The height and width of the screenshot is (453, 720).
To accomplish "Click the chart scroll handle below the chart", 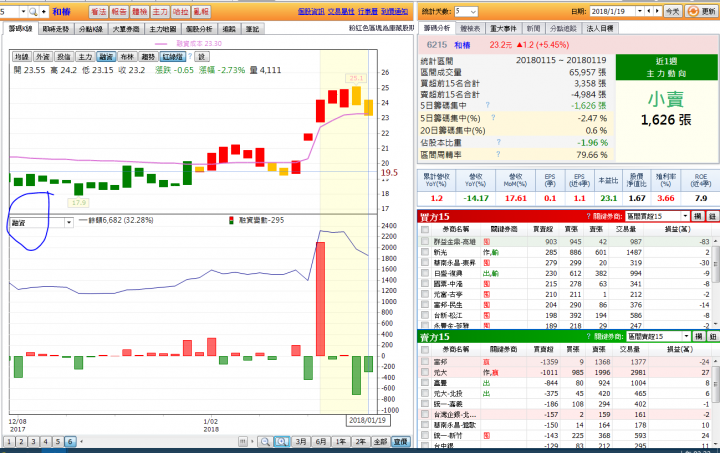I will [x=242, y=442].
